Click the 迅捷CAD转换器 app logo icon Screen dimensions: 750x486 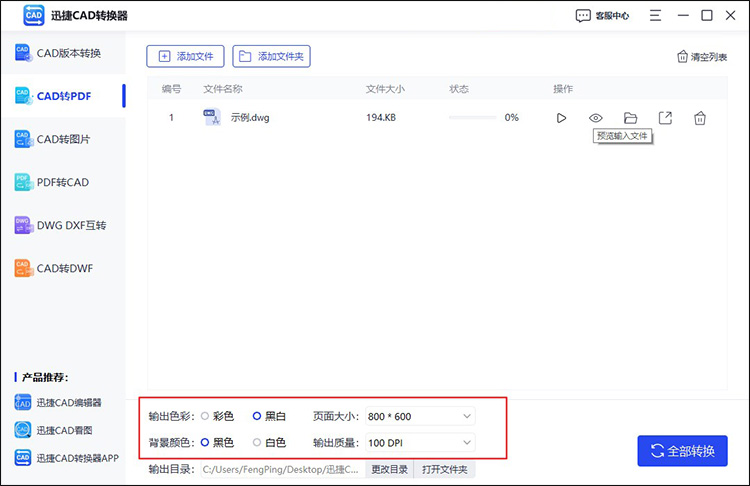[x=33, y=15]
